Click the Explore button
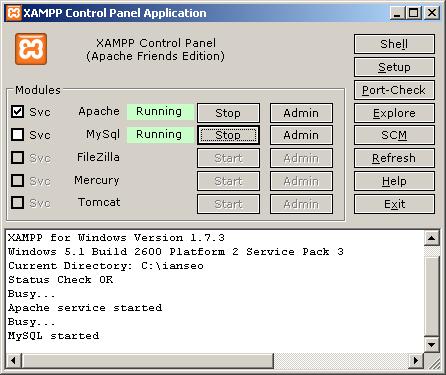This screenshot has width=446, height=375. [394, 113]
